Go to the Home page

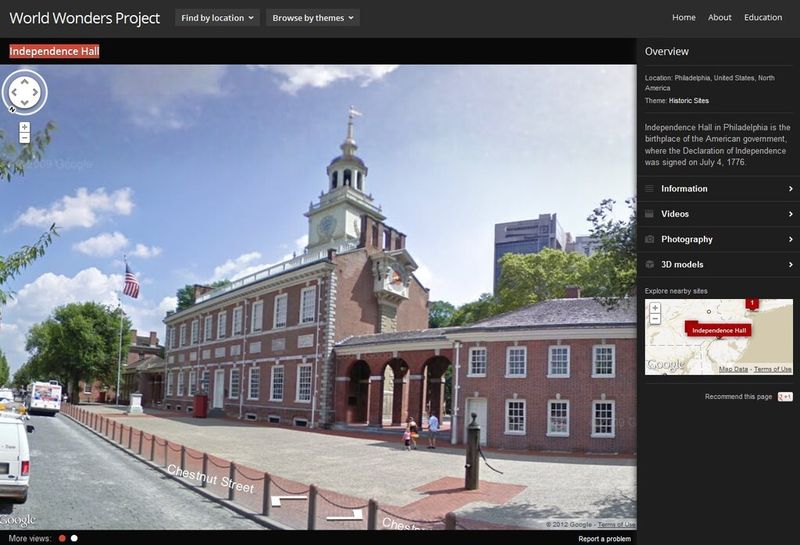pos(684,17)
